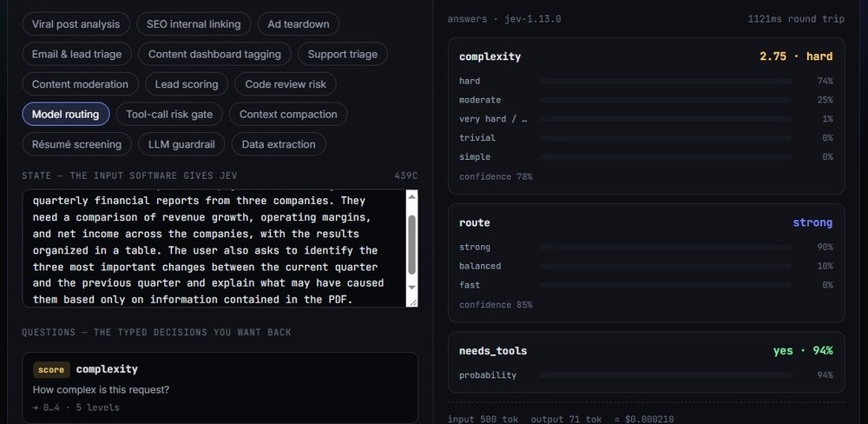Choose the Data extraction chip
This screenshot has height=424, width=868.
(x=279, y=144)
